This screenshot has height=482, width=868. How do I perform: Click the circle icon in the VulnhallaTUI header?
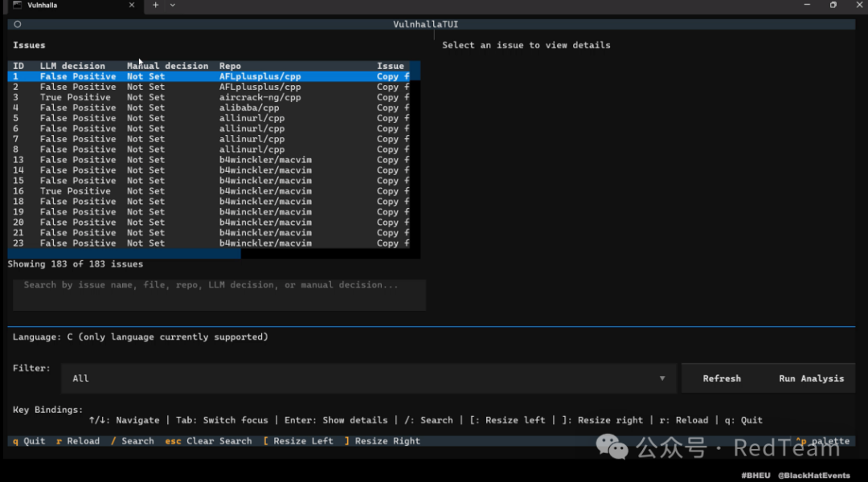(x=18, y=24)
